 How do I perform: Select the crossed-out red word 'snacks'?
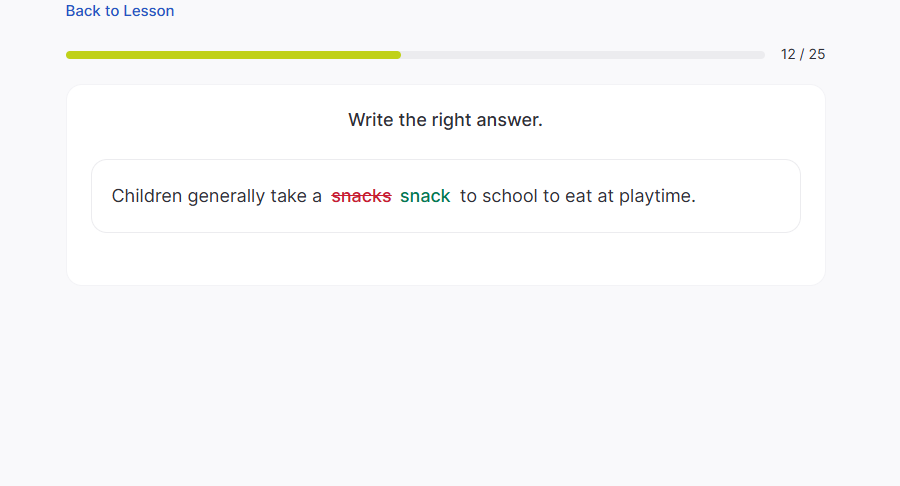point(361,196)
